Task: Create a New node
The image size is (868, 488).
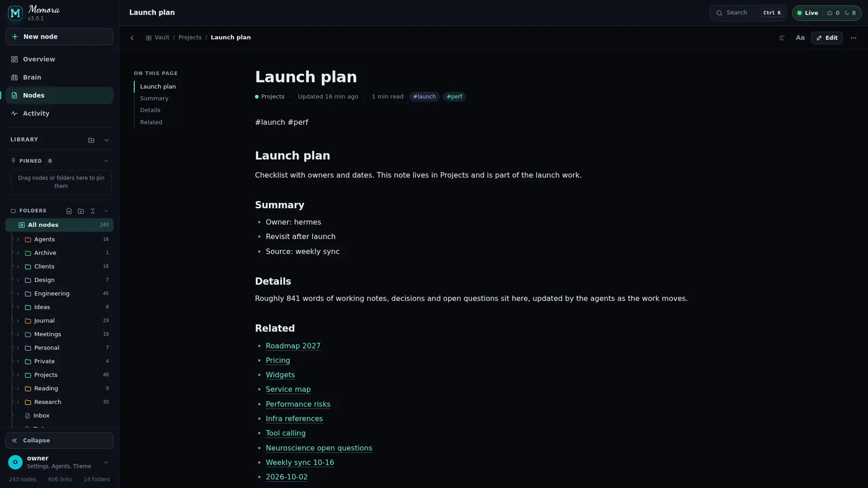Action: (x=60, y=37)
